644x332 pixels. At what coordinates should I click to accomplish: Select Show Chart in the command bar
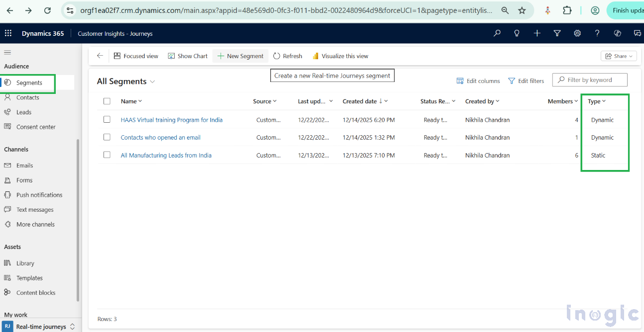point(188,56)
